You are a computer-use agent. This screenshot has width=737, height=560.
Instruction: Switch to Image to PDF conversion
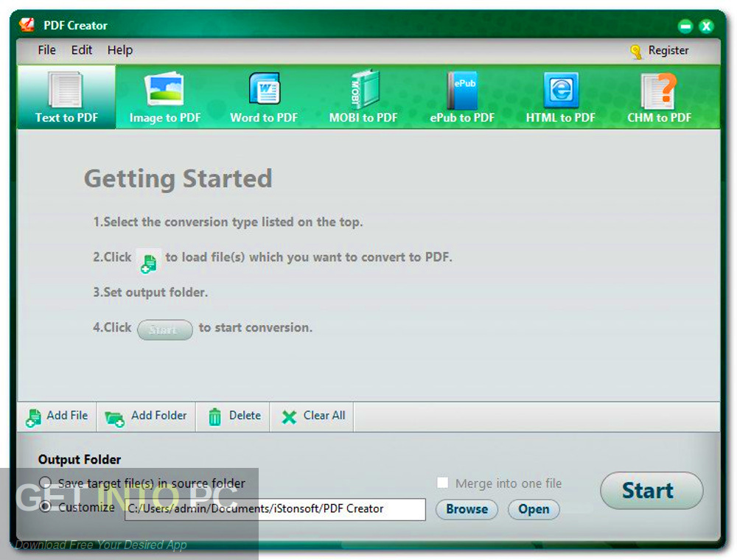pyautogui.click(x=165, y=97)
